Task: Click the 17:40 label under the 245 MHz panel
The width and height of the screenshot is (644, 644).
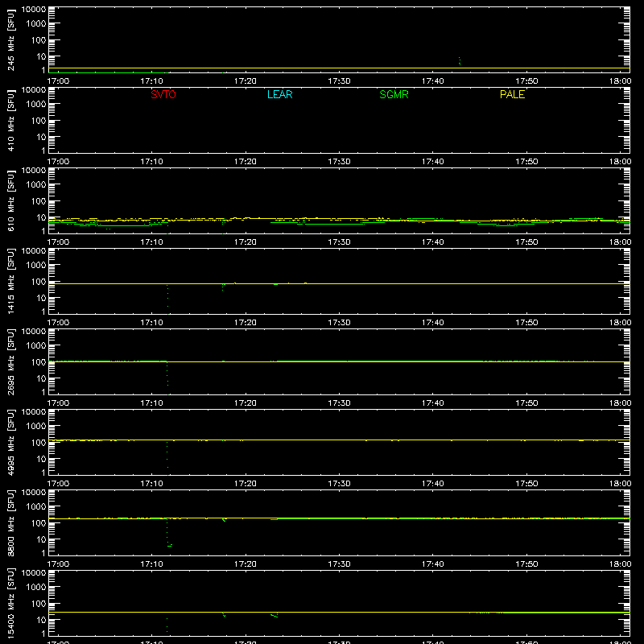Action: [432, 81]
